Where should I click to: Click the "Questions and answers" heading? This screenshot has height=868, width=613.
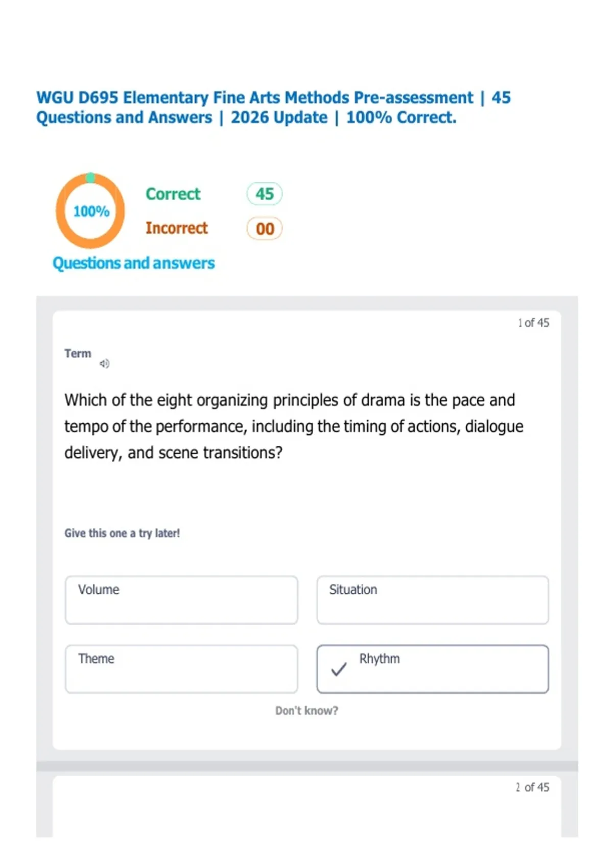(133, 263)
